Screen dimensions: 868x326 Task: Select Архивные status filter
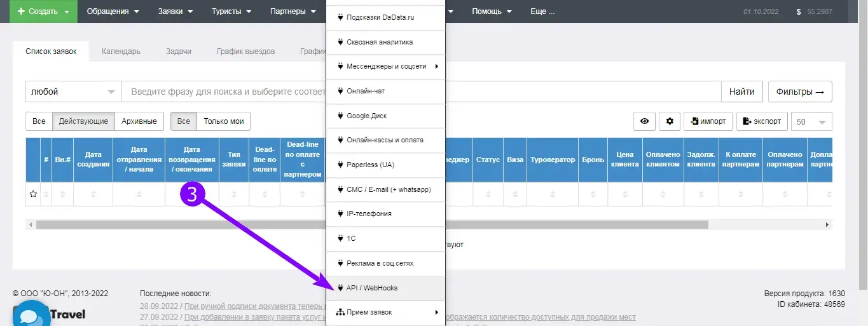pyautogui.click(x=139, y=121)
